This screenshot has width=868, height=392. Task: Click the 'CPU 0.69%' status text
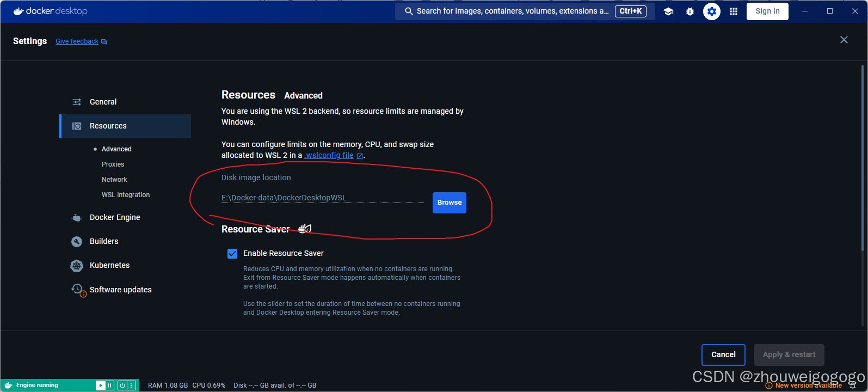click(x=209, y=385)
